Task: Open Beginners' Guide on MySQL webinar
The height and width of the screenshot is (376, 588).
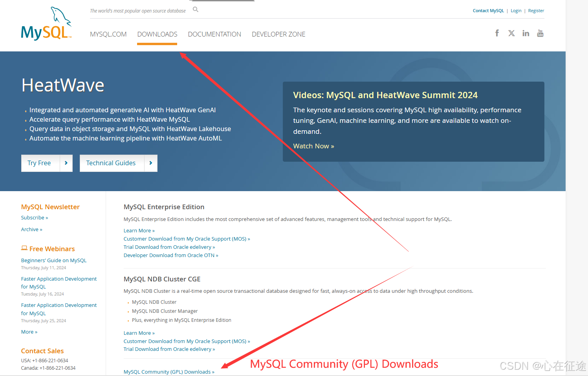Action: tap(54, 260)
